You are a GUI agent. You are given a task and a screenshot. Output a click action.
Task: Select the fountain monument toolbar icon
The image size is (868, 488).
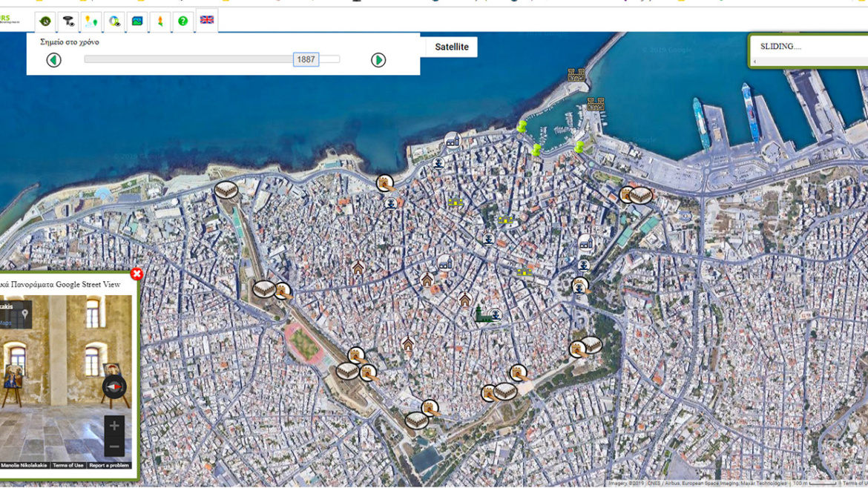[x=68, y=21]
